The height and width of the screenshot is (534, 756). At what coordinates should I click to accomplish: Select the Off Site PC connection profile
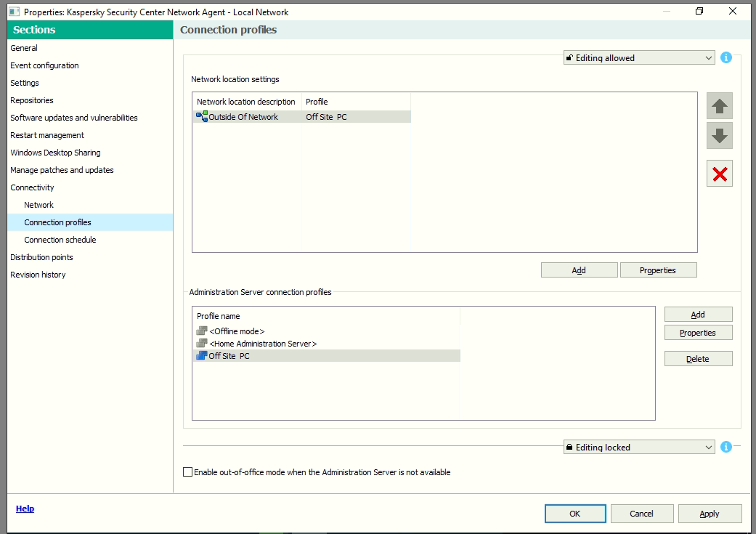click(x=326, y=355)
